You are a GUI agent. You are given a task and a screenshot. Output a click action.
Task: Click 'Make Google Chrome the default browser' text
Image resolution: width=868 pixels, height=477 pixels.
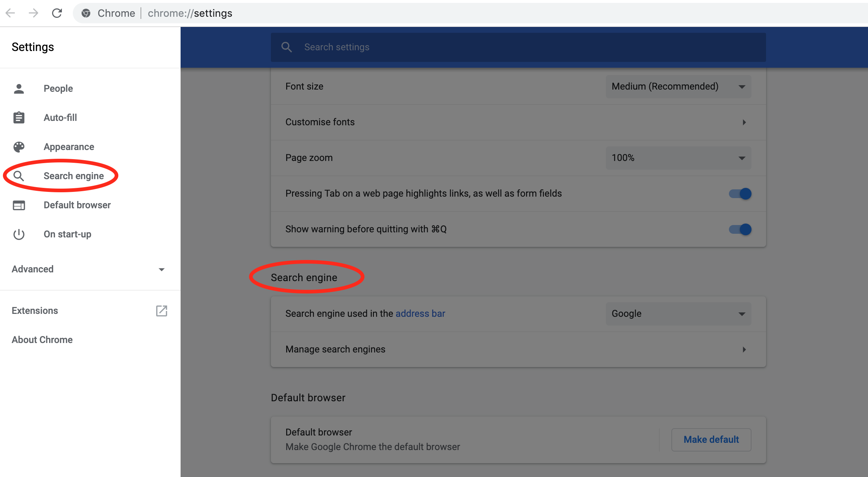click(x=373, y=447)
